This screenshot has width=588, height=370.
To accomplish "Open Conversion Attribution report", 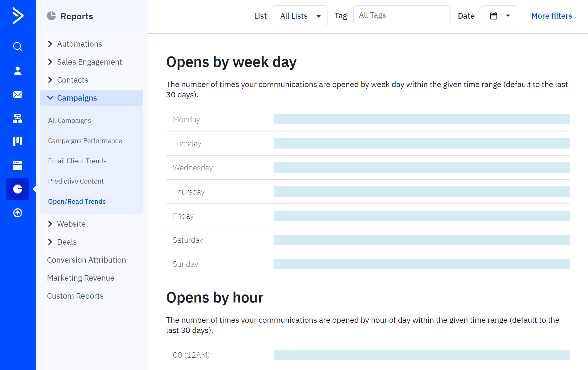I will [86, 260].
